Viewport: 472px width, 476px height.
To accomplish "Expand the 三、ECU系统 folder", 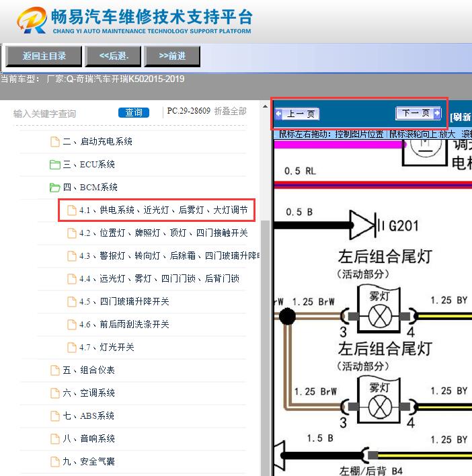I will point(89,165).
